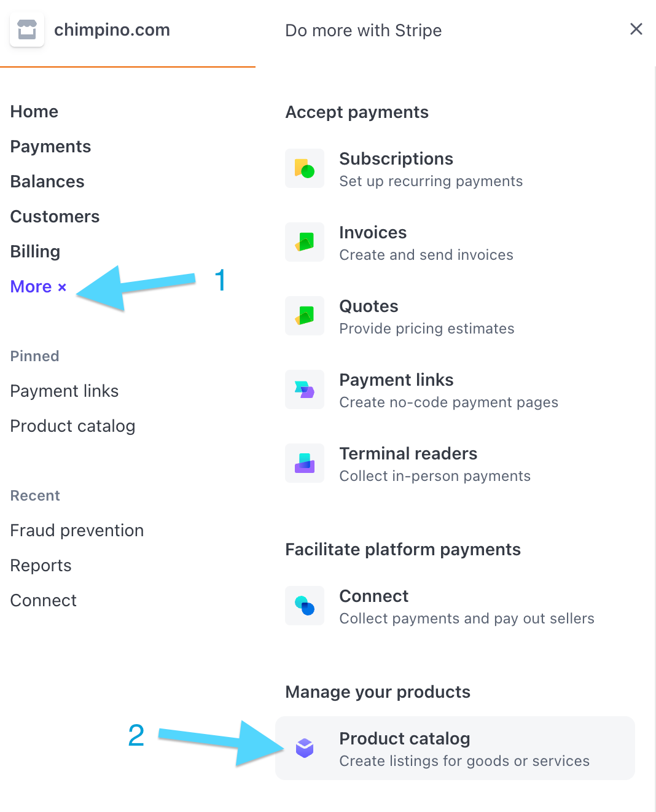Screen dimensions: 656x812
Task: Collapse the More menu
Action: pyautogui.click(x=38, y=287)
